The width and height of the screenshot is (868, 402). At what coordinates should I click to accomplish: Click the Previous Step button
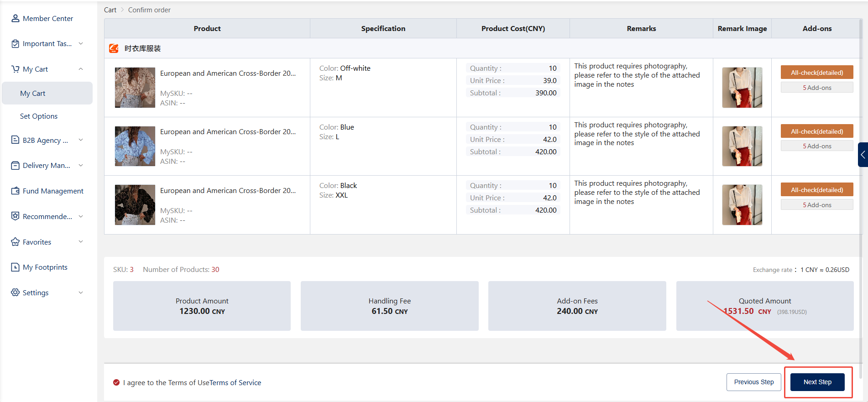tap(754, 382)
